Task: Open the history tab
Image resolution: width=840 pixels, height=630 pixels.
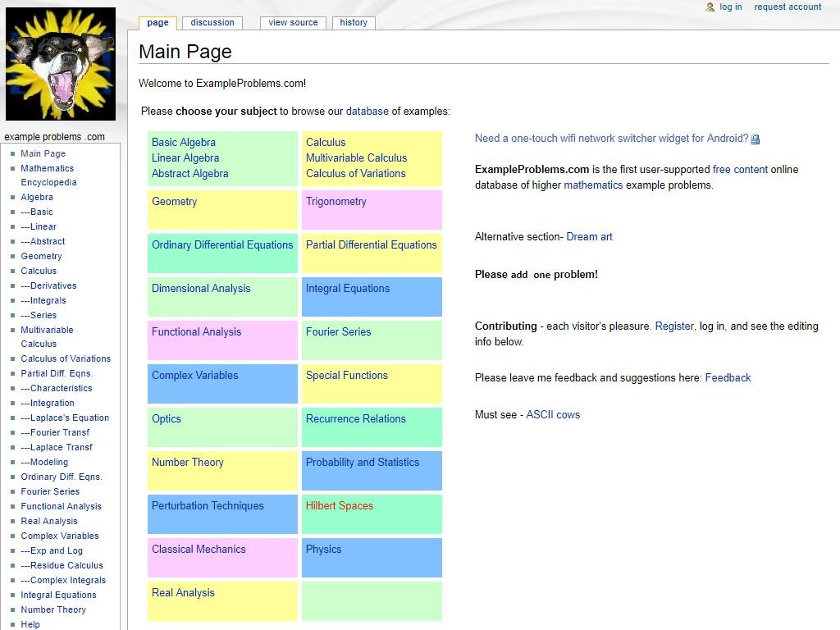Action: 354,23
